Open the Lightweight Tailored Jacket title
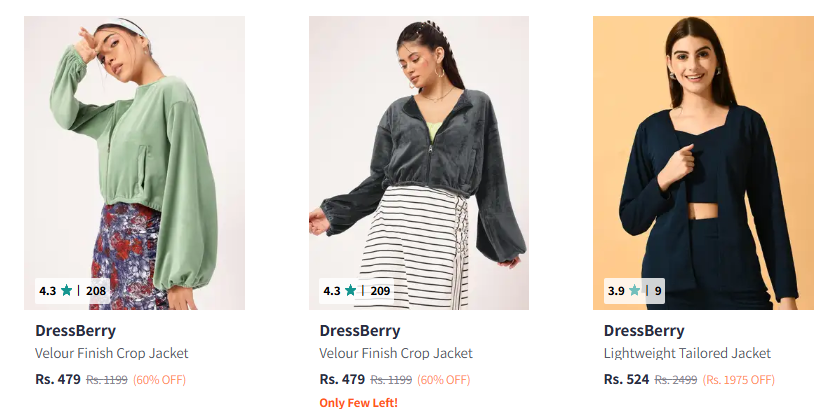The width and height of the screenshot is (840, 409). click(687, 353)
